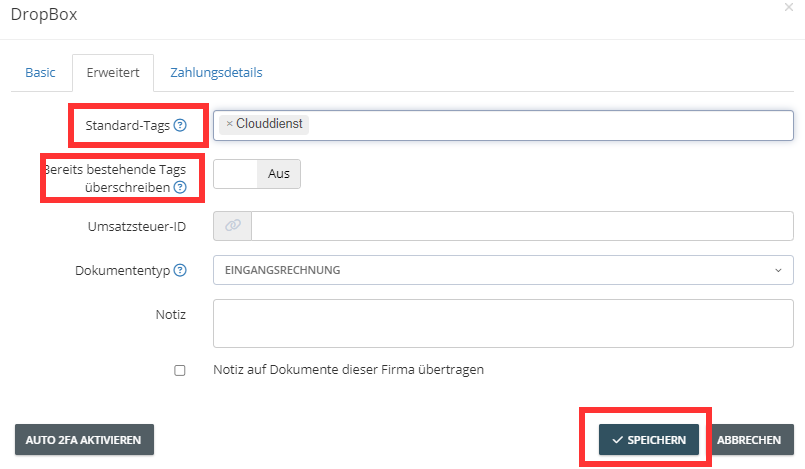Click AUTO 2FA AKTIVIEREN button
Image resolution: width=805 pixels, height=469 pixels.
point(84,440)
